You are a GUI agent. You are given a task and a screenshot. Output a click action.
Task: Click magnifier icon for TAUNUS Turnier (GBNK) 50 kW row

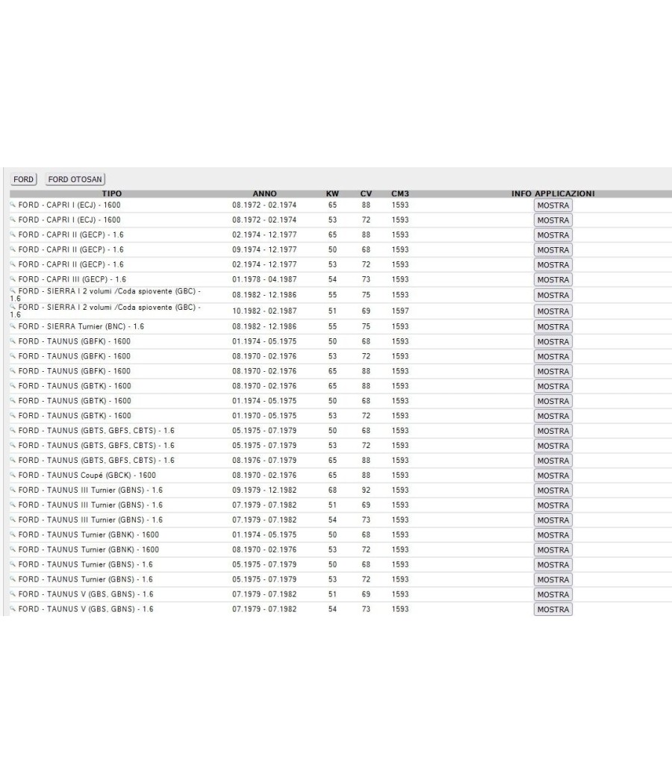coord(13,535)
